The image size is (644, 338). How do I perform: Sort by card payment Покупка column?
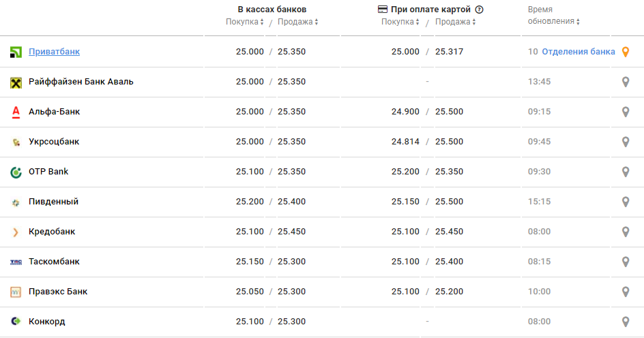tap(400, 22)
